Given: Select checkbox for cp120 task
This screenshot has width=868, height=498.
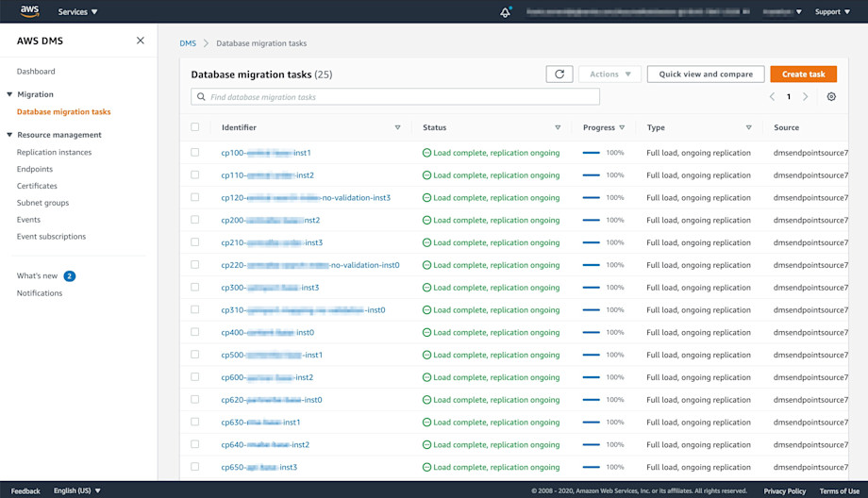Looking at the screenshot, I should pos(195,197).
